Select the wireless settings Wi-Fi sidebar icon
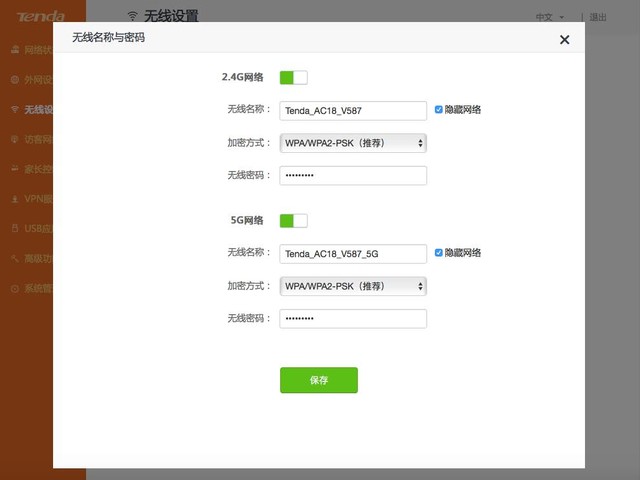 click(14, 109)
